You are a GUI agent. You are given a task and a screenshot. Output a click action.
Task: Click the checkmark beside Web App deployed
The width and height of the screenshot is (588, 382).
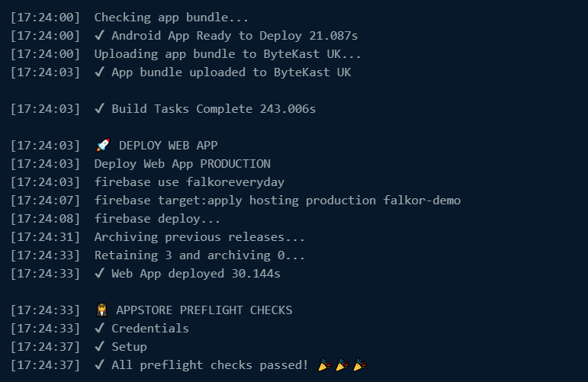coord(99,273)
